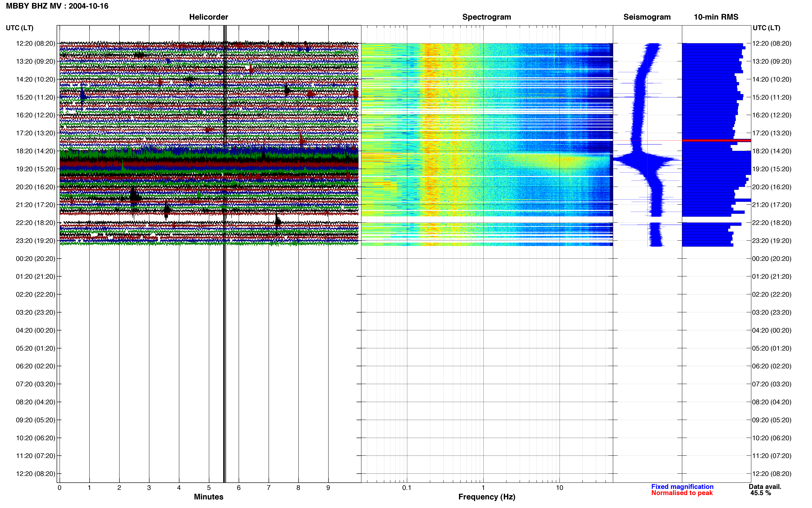This screenshot has height=508, width=812.
Task: Click left time label '16:20 (12:20)'
Action: click(36, 115)
